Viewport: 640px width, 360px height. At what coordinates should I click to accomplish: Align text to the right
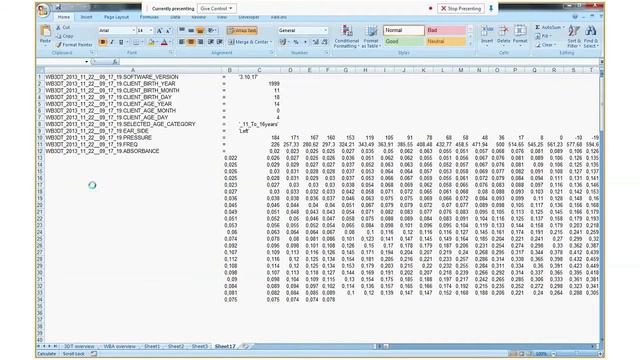point(200,42)
